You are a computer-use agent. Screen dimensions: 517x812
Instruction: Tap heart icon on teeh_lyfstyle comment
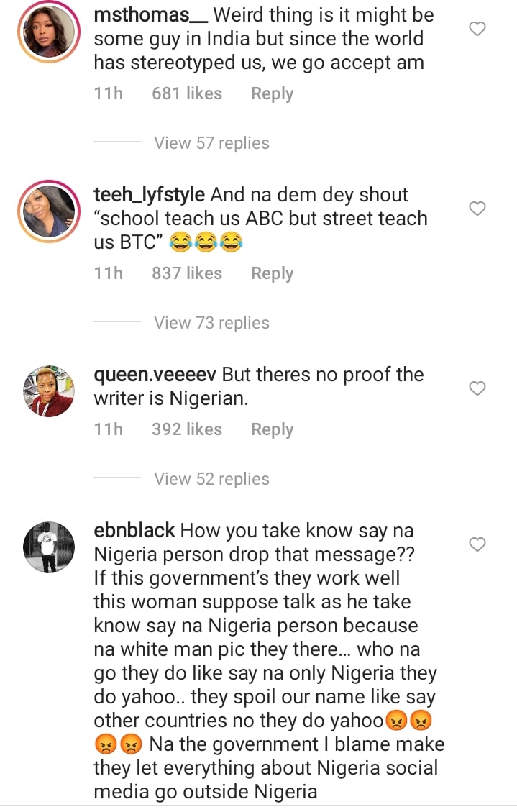pos(477,209)
